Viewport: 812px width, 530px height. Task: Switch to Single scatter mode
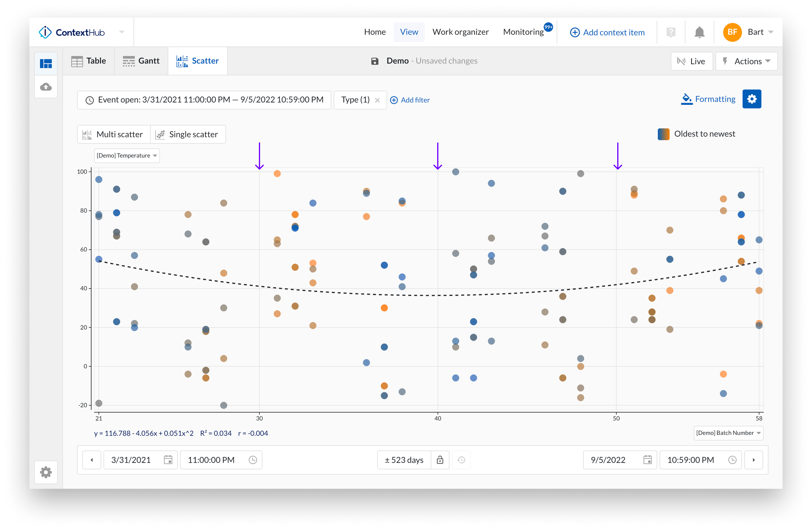[187, 134]
